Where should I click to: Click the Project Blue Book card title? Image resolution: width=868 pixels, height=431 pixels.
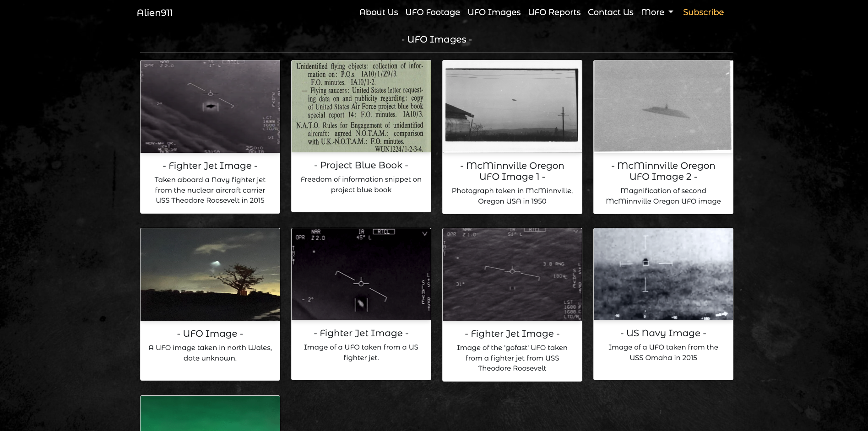tap(361, 165)
